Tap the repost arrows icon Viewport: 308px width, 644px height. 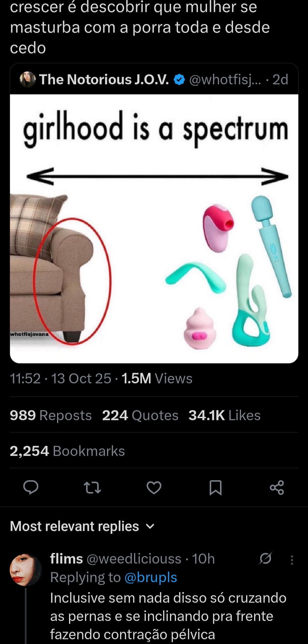93,487
